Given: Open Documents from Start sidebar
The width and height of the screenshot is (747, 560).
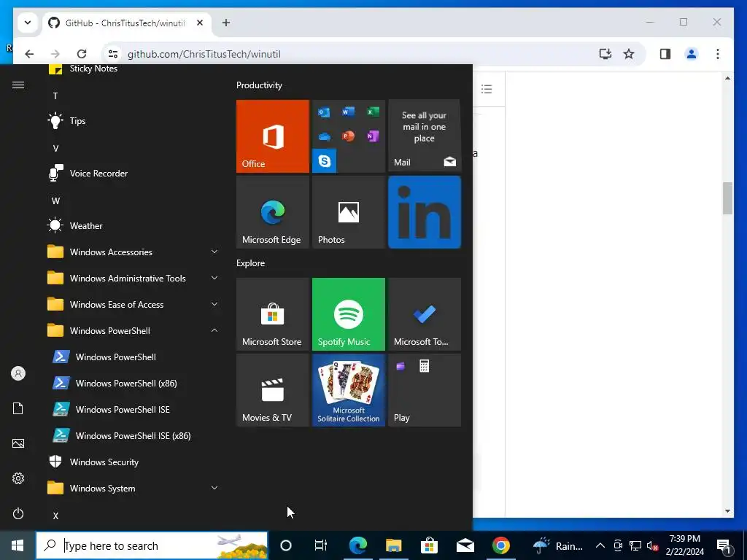Looking at the screenshot, I should [18, 408].
